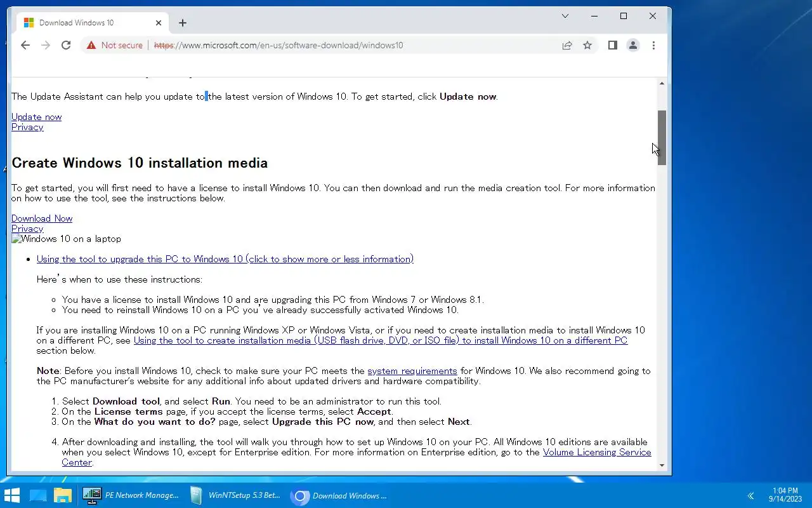
Task: Open File Explorer from taskbar
Action: 63,496
